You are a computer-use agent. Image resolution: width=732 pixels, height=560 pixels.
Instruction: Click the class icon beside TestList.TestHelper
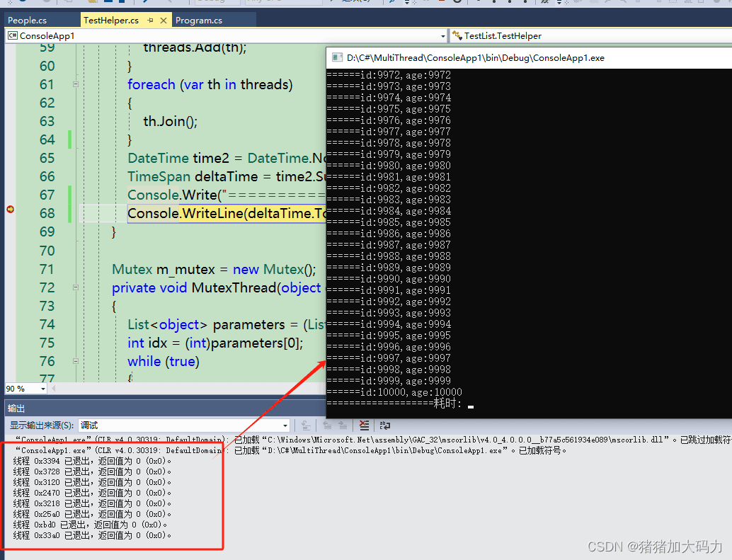click(x=457, y=35)
